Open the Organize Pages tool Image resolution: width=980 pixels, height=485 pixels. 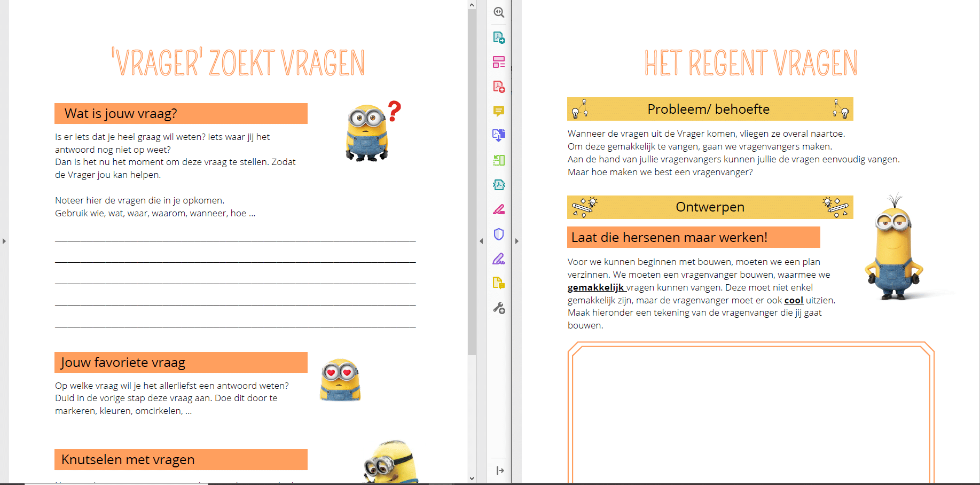499,160
